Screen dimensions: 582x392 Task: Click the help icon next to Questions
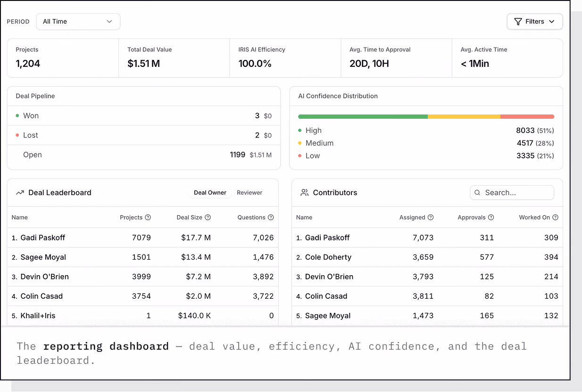271,218
